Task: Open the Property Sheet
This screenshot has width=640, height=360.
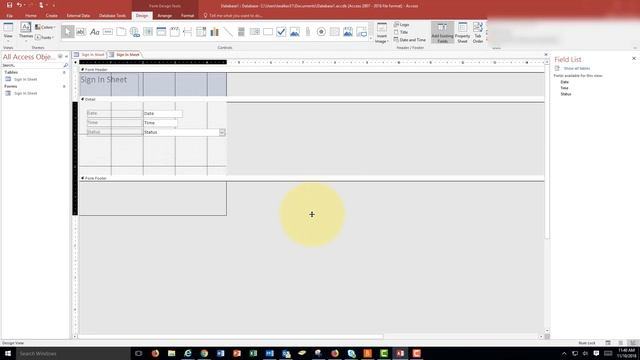Action: pos(462,33)
